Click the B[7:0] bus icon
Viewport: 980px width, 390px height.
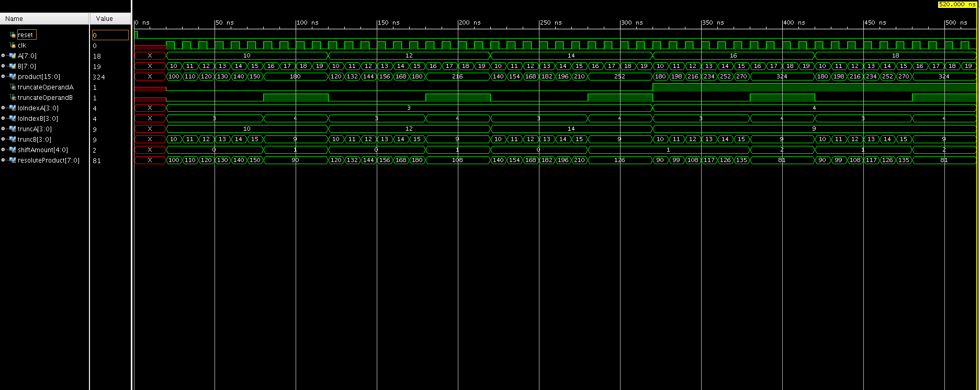[12, 66]
